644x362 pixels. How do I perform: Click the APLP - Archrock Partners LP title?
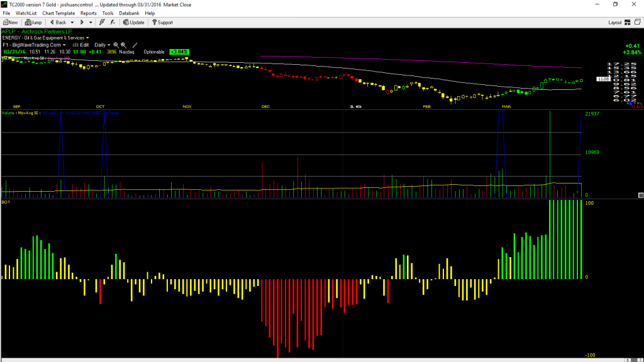tap(37, 31)
